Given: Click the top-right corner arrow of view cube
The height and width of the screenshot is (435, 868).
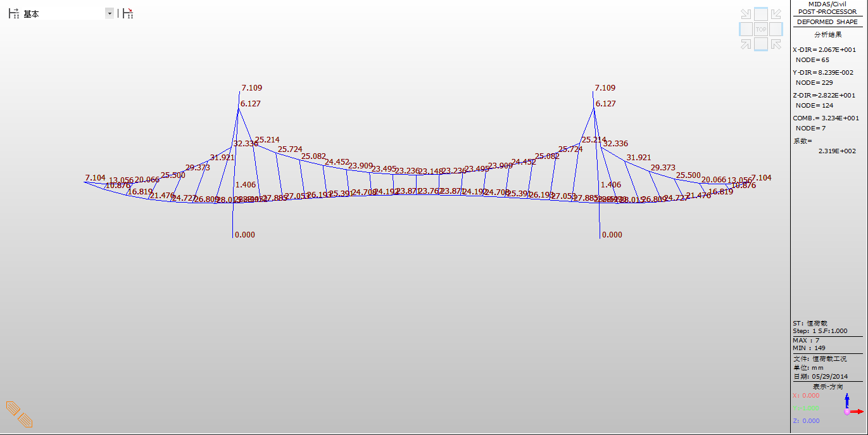Looking at the screenshot, I should (776, 14).
